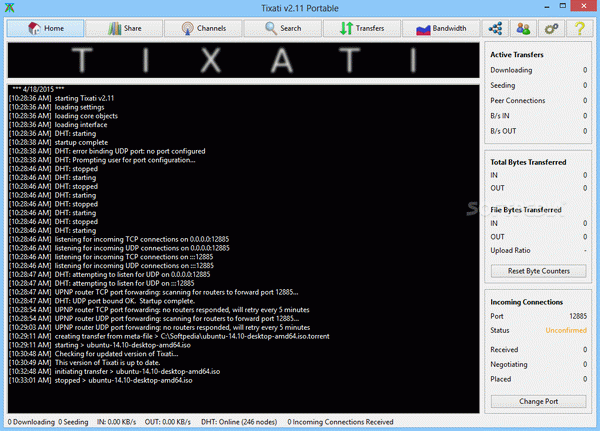600x431 pixels.
Task: Click the Active Transfers heading
Action: coord(517,55)
